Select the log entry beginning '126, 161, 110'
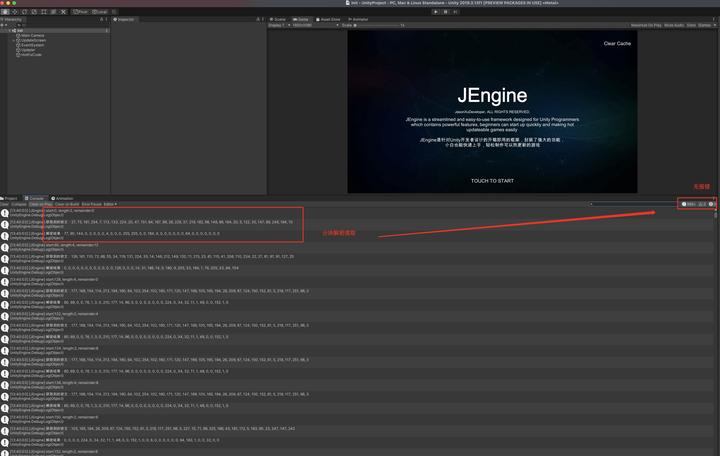 356,259
